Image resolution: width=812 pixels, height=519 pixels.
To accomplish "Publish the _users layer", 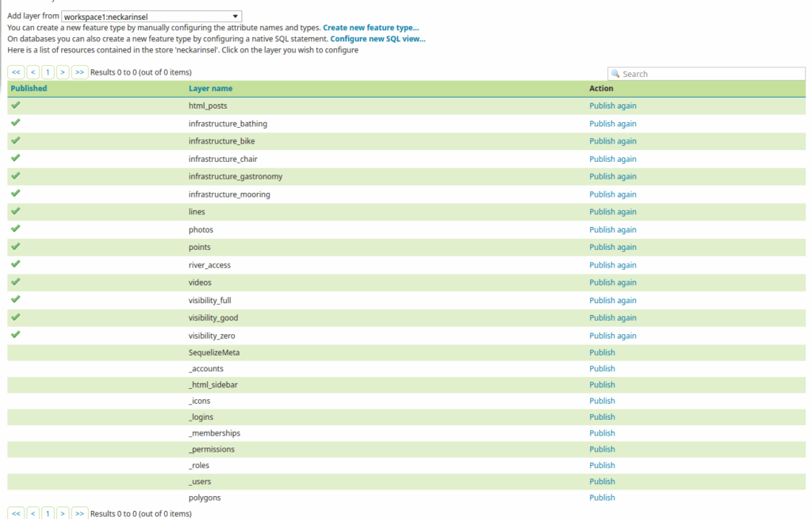I will coord(603,481).
